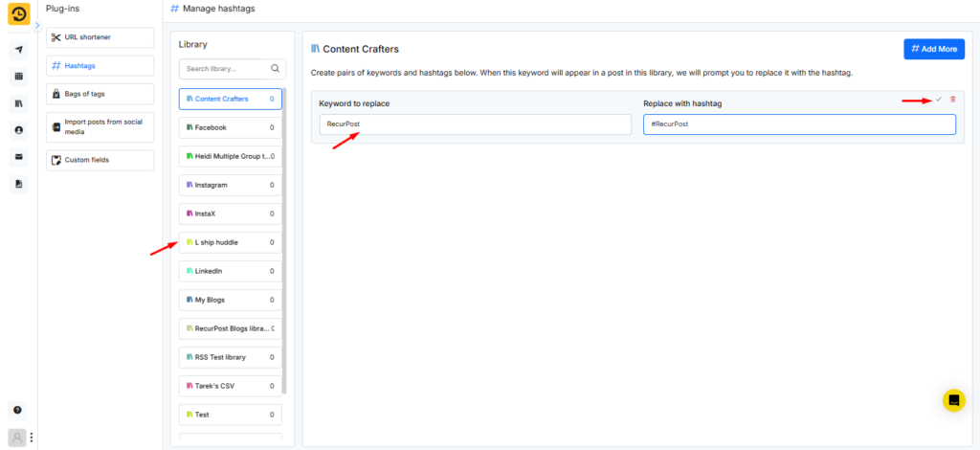The height and width of the screenshot is (450, 980).
Task: Open Import posts from social media
Action: point(100,127)
